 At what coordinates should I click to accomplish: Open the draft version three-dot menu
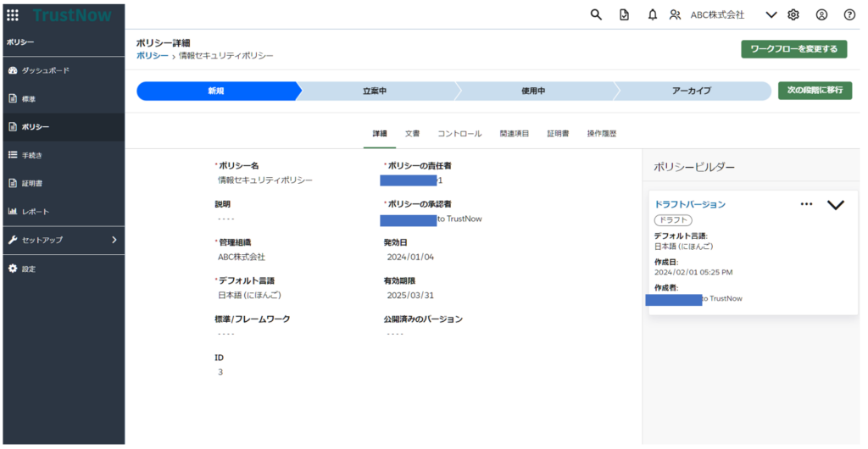pos(806,204)
